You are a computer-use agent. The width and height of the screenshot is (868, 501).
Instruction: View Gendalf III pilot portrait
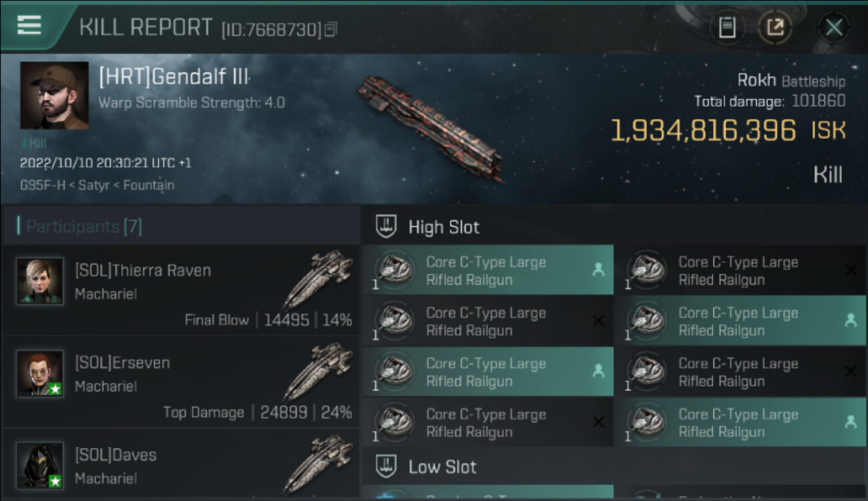[54, 96]
